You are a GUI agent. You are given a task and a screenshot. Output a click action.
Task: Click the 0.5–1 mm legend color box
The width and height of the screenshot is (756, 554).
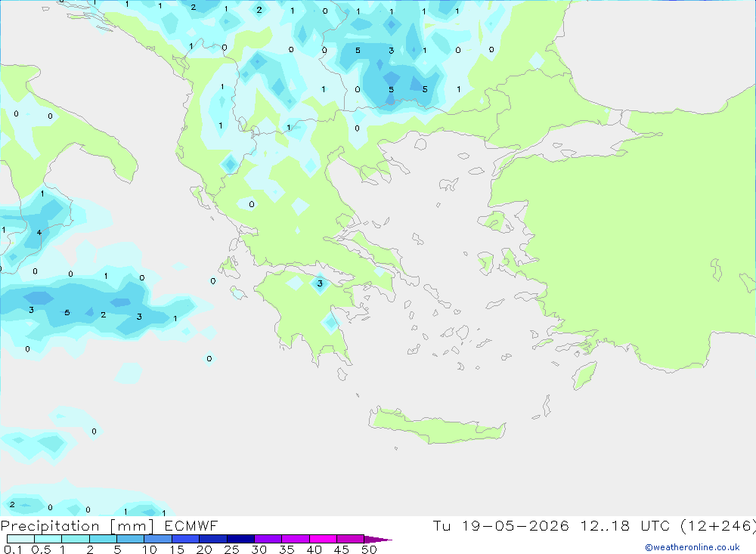coord(48,539)
